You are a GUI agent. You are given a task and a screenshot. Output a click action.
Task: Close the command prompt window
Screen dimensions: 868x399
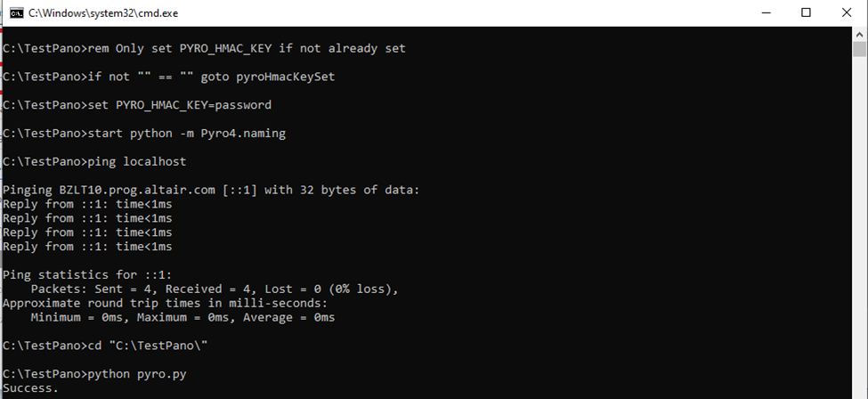pos(847,12)
